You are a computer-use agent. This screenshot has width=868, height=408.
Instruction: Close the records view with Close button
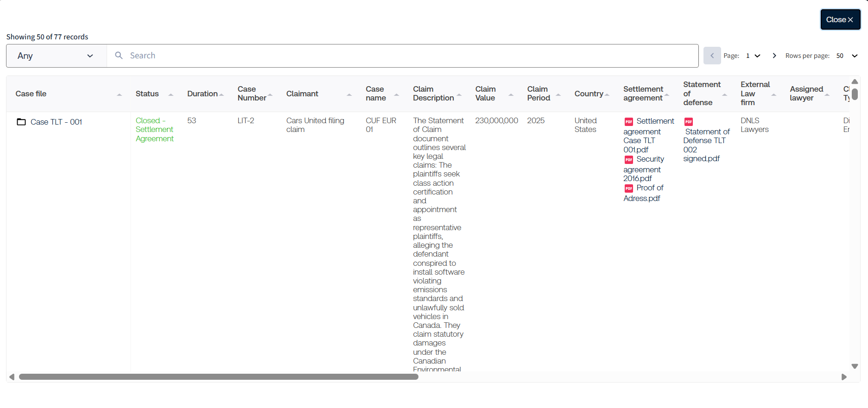[x=840, y=19]
